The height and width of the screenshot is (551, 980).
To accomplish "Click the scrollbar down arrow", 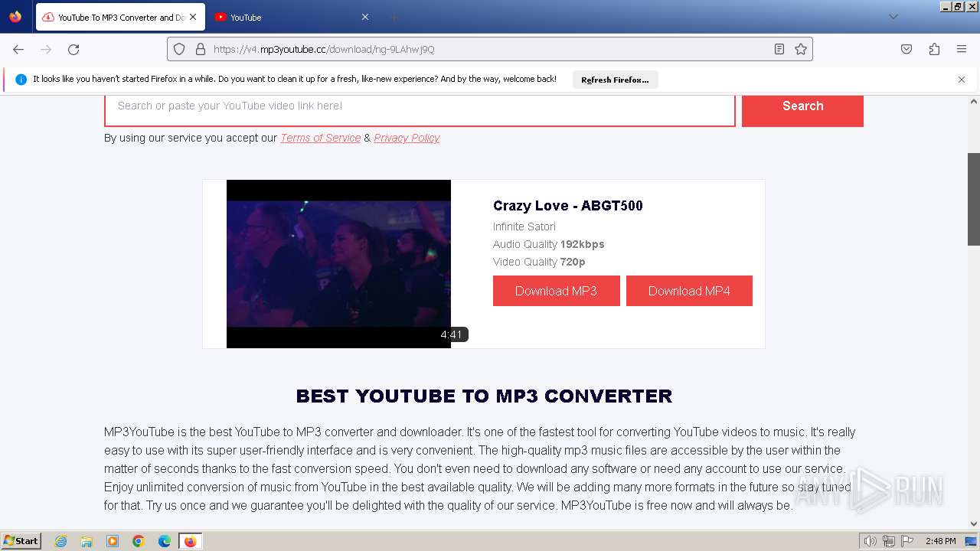I will (974, 524).
